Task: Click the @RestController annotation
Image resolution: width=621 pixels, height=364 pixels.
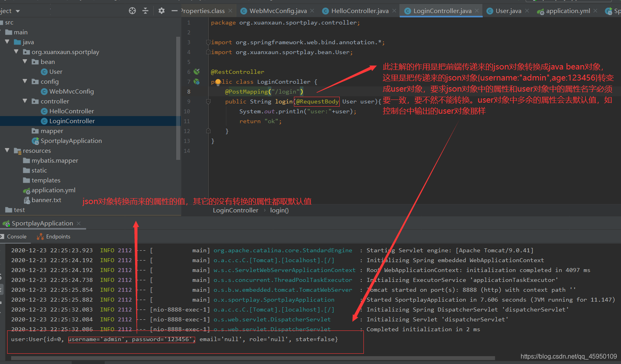Action: tap(237, 72)
